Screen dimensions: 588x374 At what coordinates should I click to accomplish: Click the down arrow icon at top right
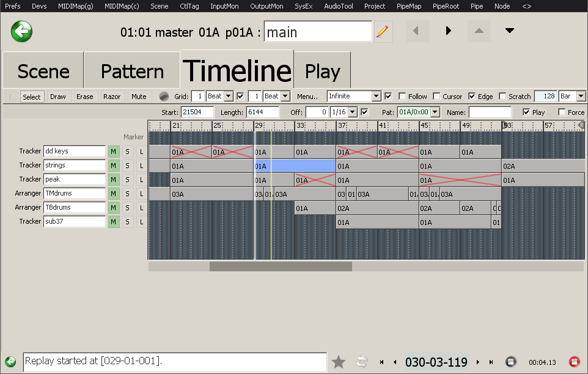coord(509,31)
